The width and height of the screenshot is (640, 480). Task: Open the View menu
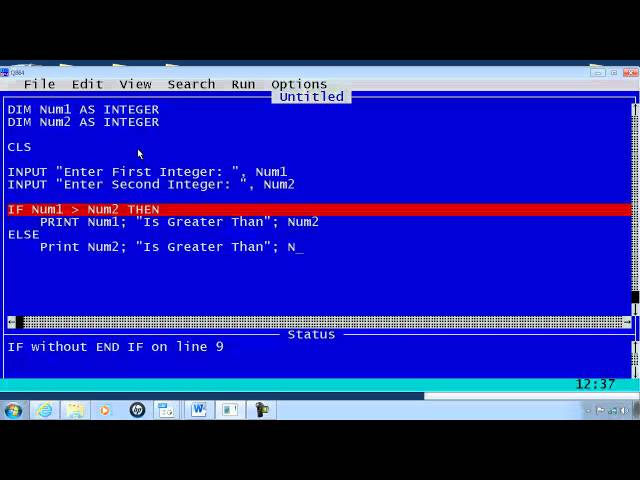pyautogui.click(x=135, y=84)
